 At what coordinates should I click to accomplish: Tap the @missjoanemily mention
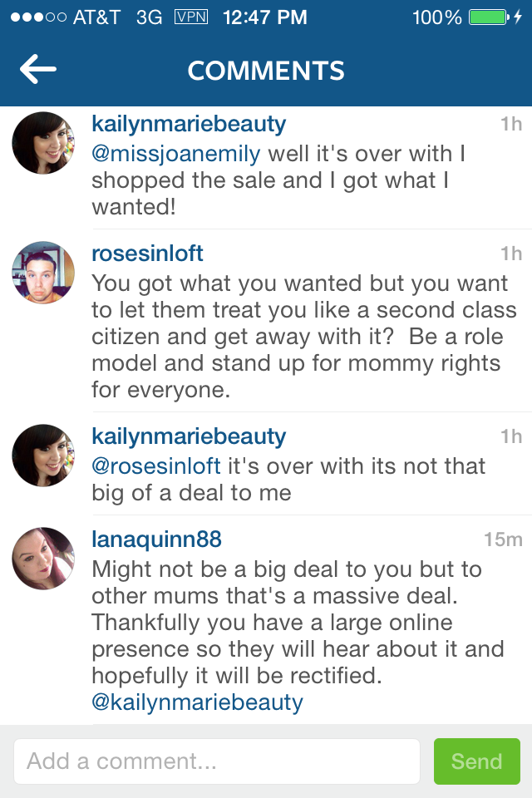point(176,154)
